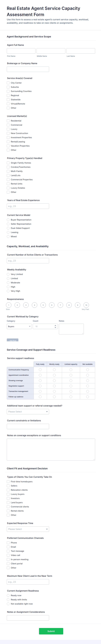Focus the Brokerage or Company Name field
The height and width of the screenshot is (644, 101).
(28, 69)
